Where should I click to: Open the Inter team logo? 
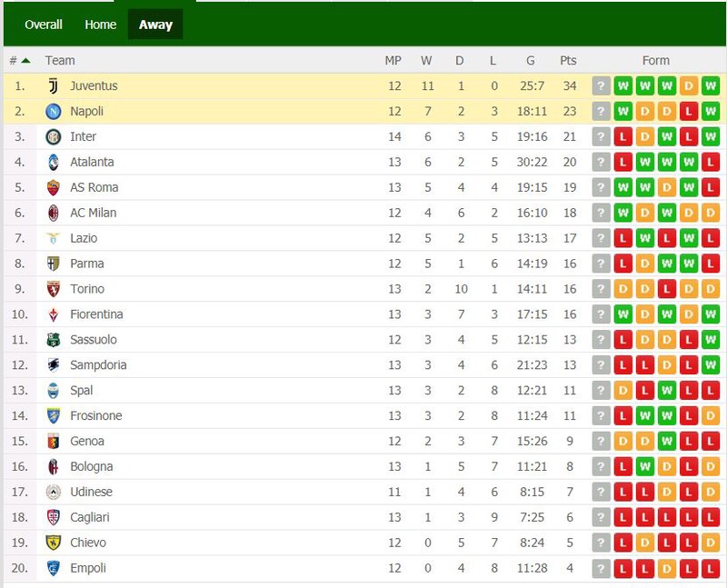[x=54, y=137]
